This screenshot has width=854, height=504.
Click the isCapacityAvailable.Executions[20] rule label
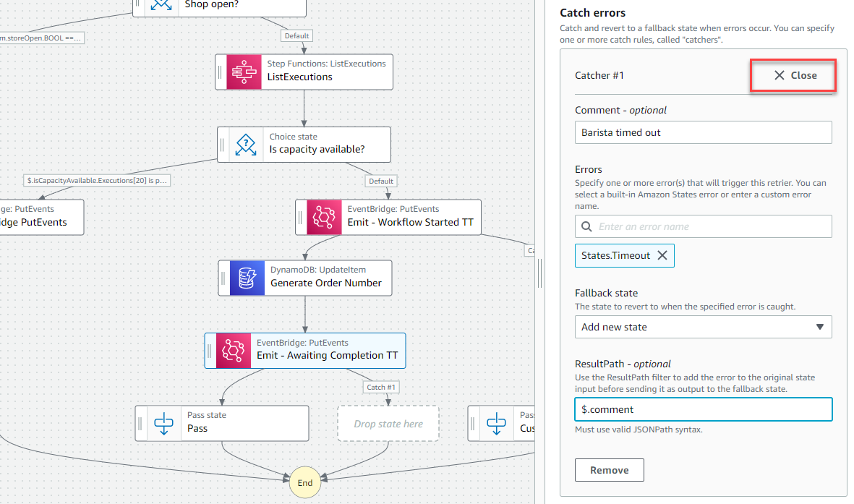click(x=97, y=180)
